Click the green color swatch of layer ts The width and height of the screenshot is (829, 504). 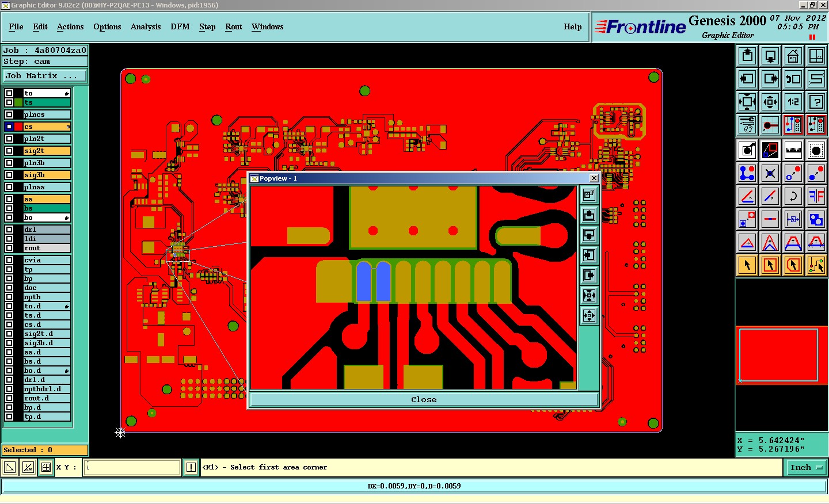18,102
